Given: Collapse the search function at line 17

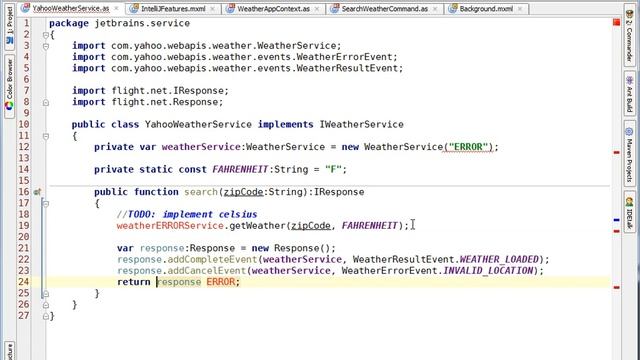Looking at the screenshot, I should (x=46, y=204).
